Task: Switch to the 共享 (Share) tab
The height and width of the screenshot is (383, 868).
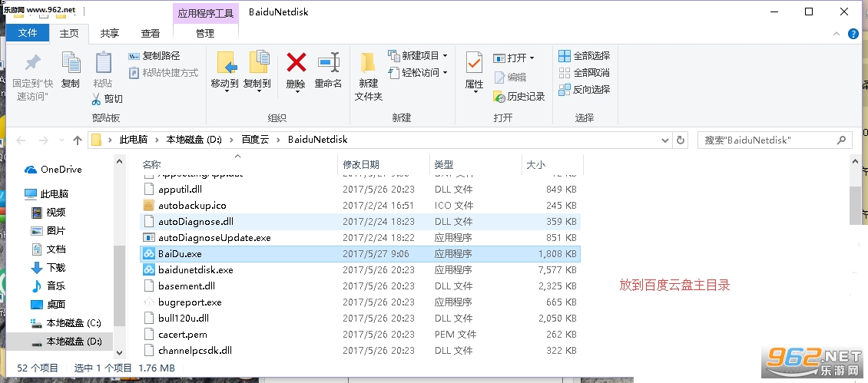Action: click(x=110, y=33)
